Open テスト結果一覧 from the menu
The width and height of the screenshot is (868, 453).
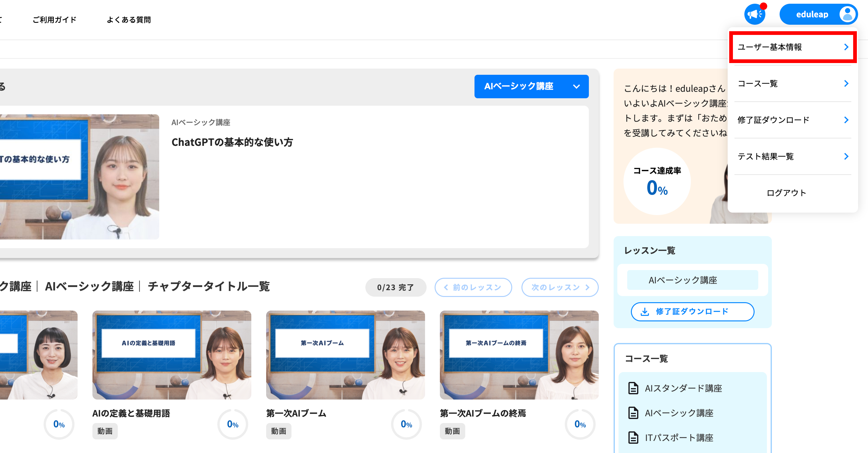793,156
